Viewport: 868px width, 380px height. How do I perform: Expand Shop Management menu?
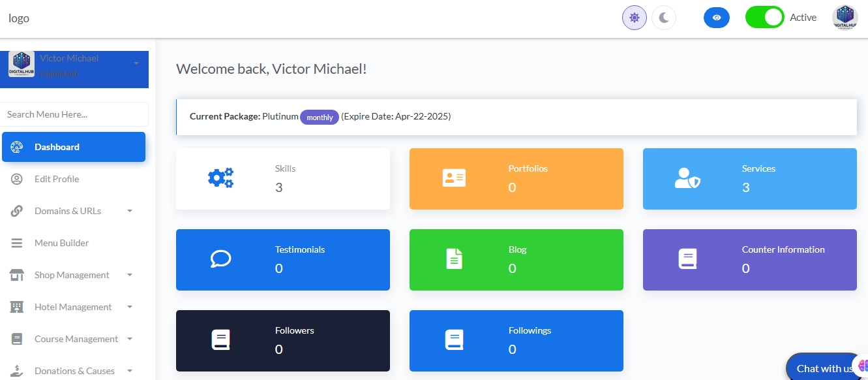click(x=73, y=275)
